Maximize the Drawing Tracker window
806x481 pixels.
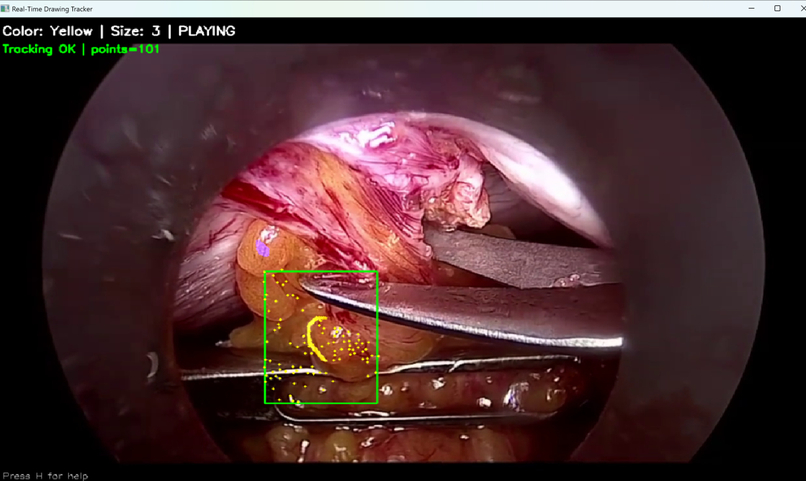pos(777,8)
